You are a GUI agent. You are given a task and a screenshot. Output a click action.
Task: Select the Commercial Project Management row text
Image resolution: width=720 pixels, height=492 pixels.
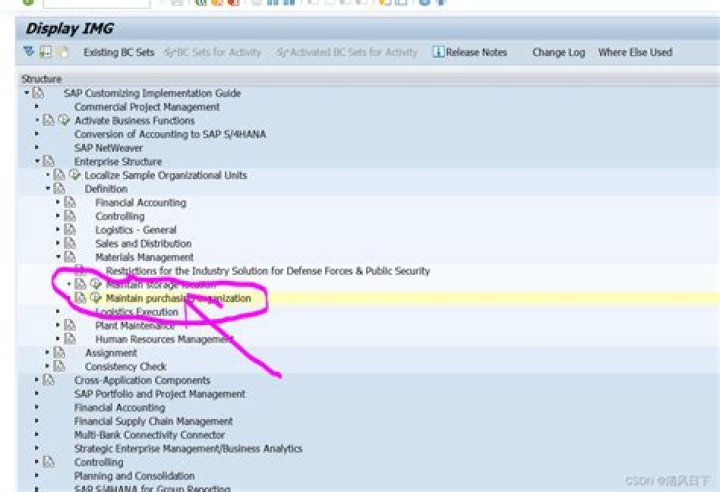(x=147, y=107)
